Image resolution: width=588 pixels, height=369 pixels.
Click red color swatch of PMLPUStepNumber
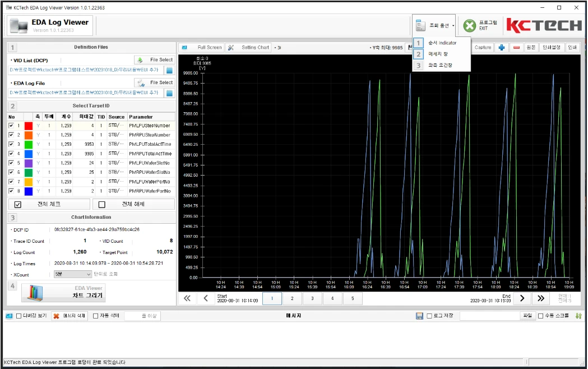(29, 126)
